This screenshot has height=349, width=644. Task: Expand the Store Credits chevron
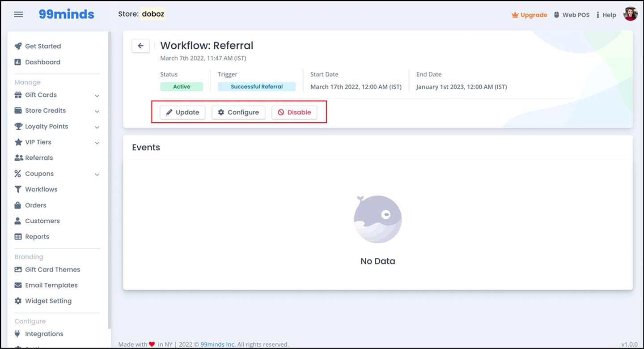(x=97, y=111)
